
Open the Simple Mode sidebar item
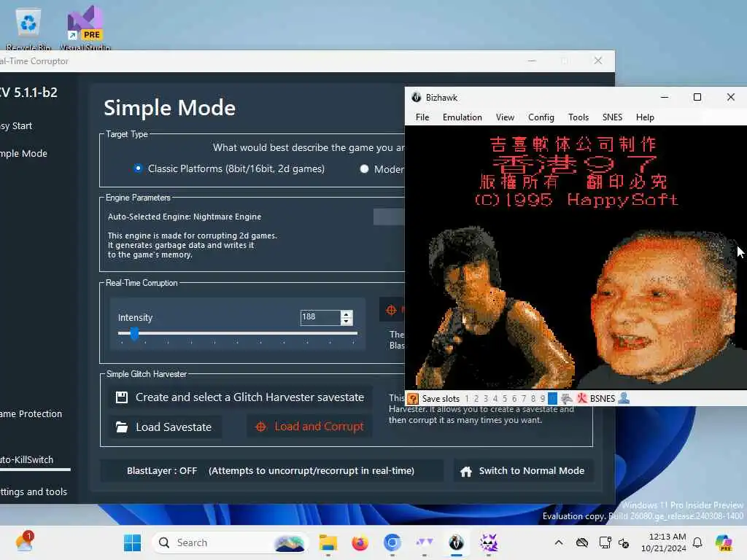(24, 153)
